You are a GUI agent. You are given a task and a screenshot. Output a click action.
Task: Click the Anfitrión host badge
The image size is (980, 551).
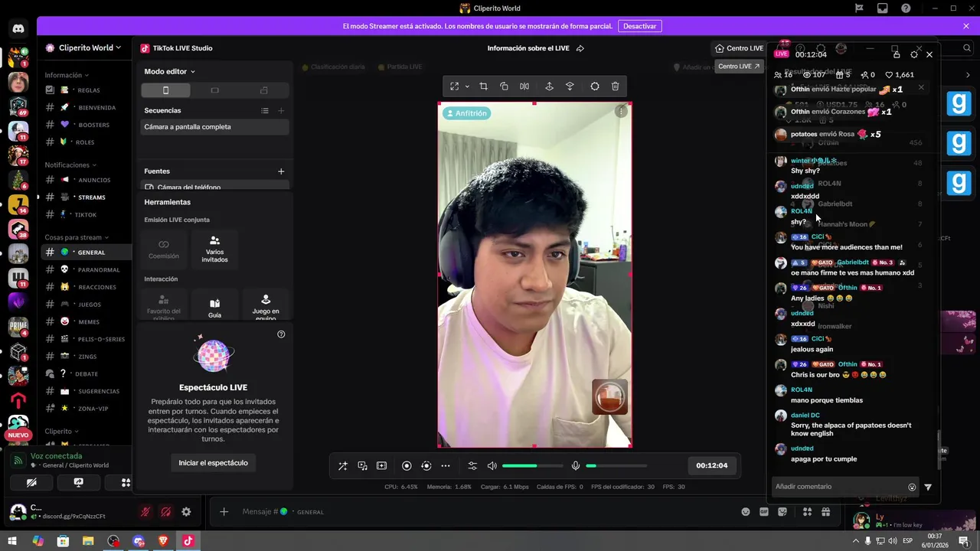tap(465, 113)
